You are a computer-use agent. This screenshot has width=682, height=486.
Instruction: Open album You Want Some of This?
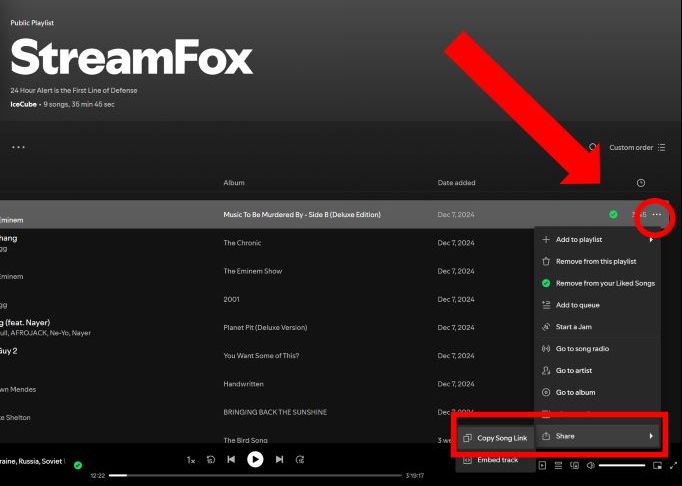(261, 355)
